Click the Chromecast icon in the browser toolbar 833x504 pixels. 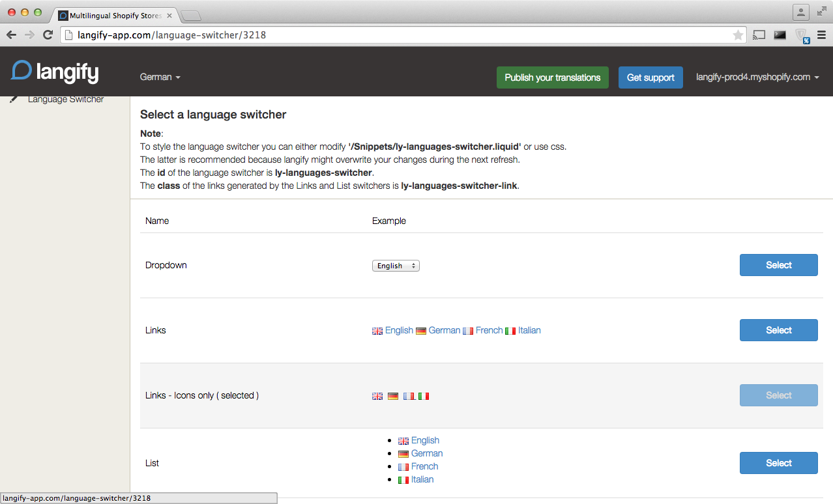coord(759,35)
